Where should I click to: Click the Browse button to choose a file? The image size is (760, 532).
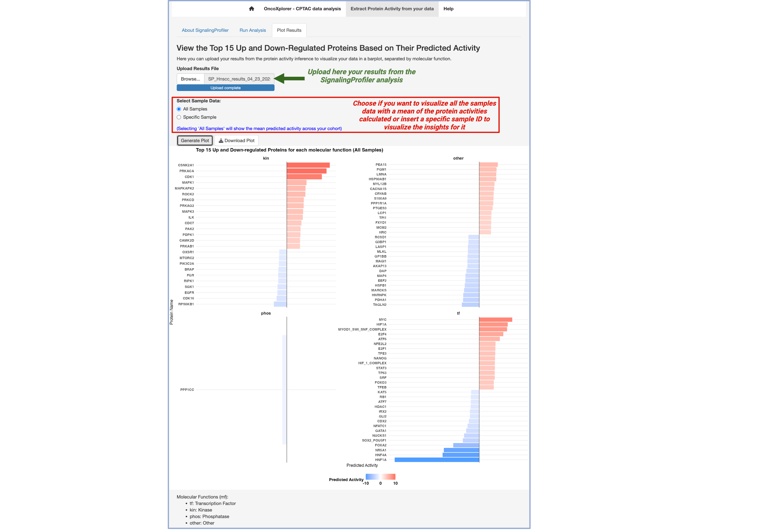pos(190,79)
